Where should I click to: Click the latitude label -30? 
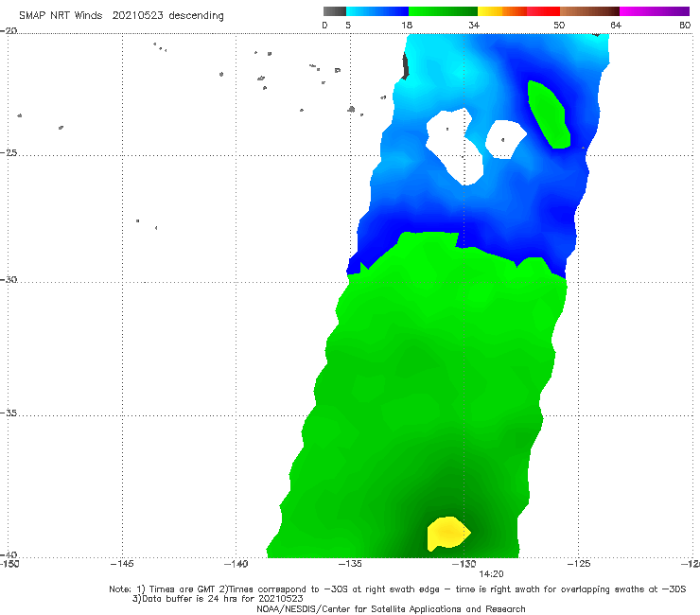pyautogui.click(x=9, y=279)
